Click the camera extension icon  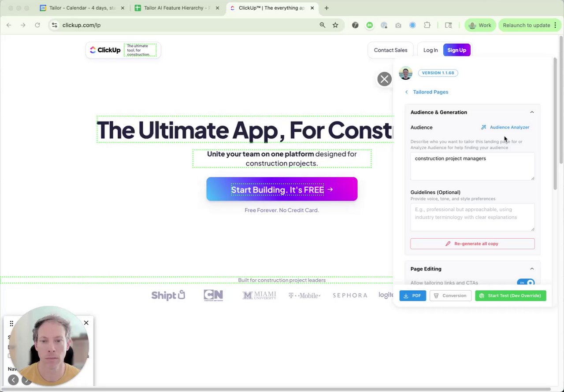pyautogui.click(x=398, y=25)
